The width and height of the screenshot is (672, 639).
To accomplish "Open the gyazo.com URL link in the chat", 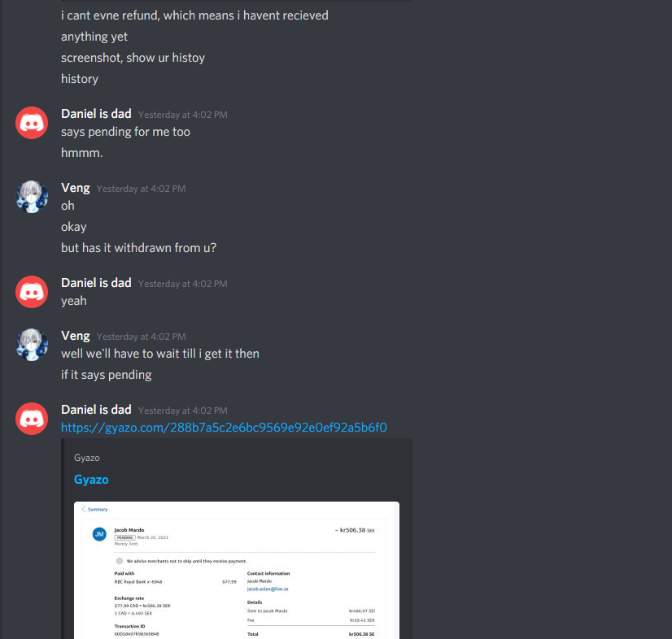I will coord(224,428).
